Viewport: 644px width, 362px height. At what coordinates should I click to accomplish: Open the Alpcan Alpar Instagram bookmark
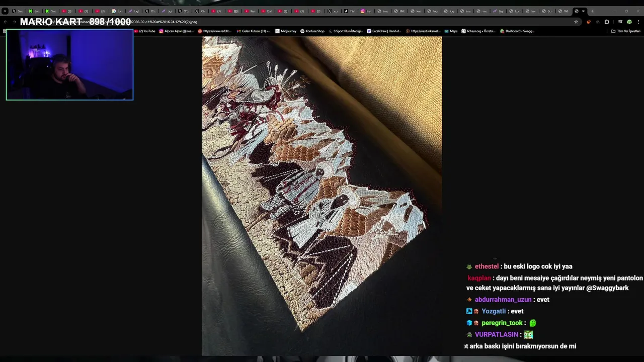click(177, 31)
